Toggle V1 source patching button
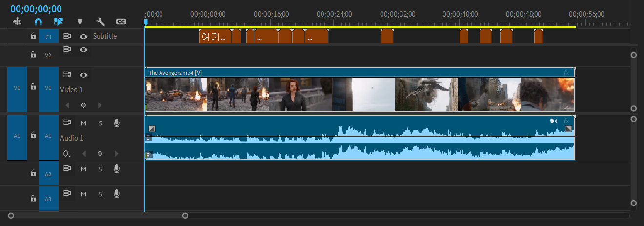The height and width of the screenshot is (226, 644). [x=17, y=90]
